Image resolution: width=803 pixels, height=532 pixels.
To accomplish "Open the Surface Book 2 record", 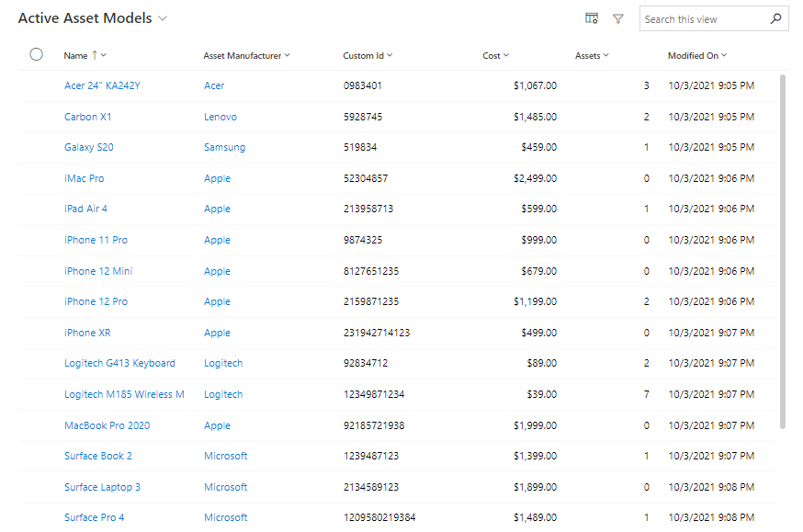I will click(97, 456).
